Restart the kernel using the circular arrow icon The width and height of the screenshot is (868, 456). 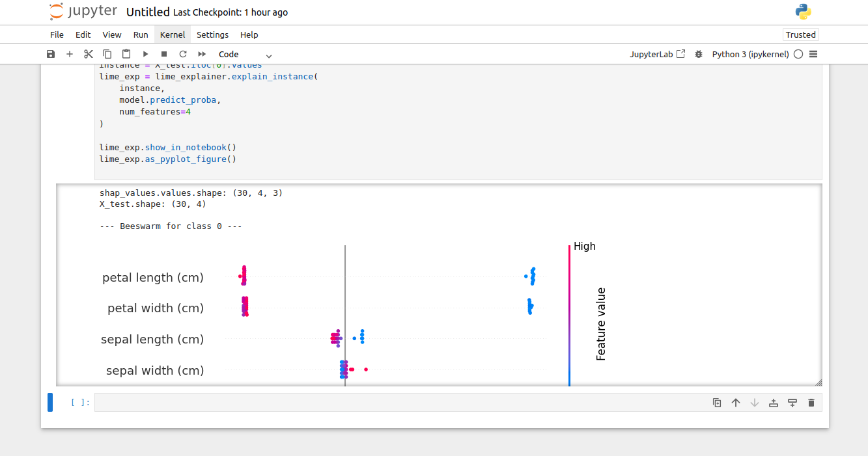coord(183,54)
